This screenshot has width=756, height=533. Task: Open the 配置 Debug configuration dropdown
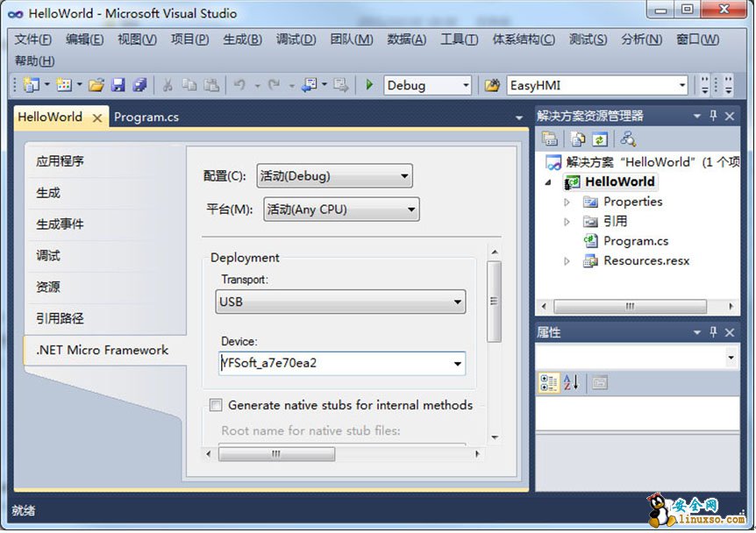tap(404, 176)
